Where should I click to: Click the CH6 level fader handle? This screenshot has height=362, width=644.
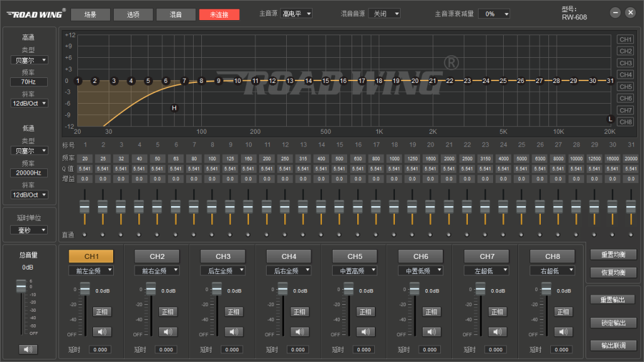tap(414, 289)
